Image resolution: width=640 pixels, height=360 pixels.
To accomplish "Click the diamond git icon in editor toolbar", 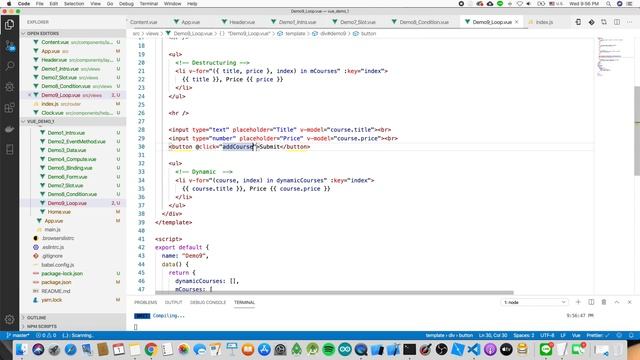I will pos(591,22).
